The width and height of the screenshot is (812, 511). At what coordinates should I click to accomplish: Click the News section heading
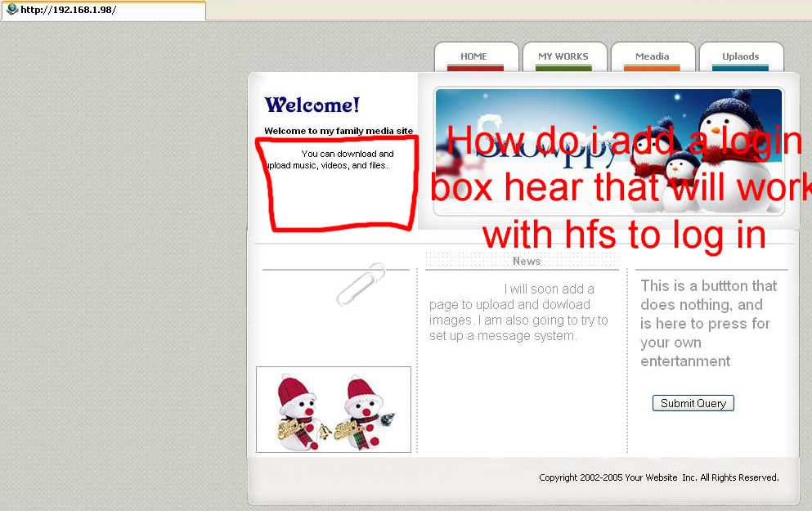click(x=526, y=261)
